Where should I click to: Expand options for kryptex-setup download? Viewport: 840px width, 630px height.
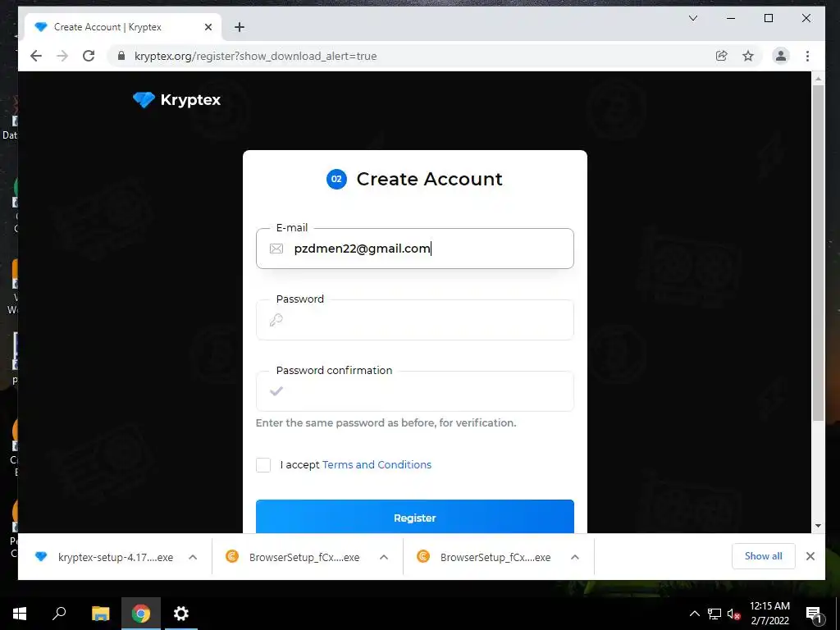coord(193,557)
